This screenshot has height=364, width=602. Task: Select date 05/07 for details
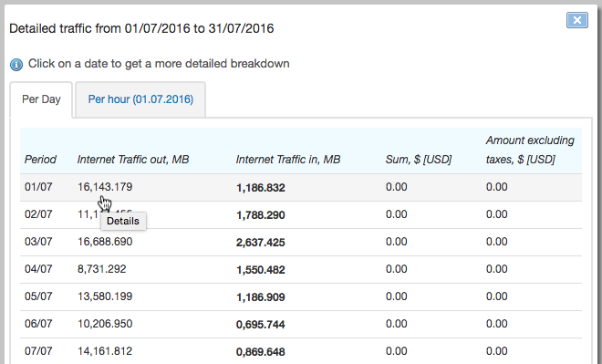coord(38,296)
